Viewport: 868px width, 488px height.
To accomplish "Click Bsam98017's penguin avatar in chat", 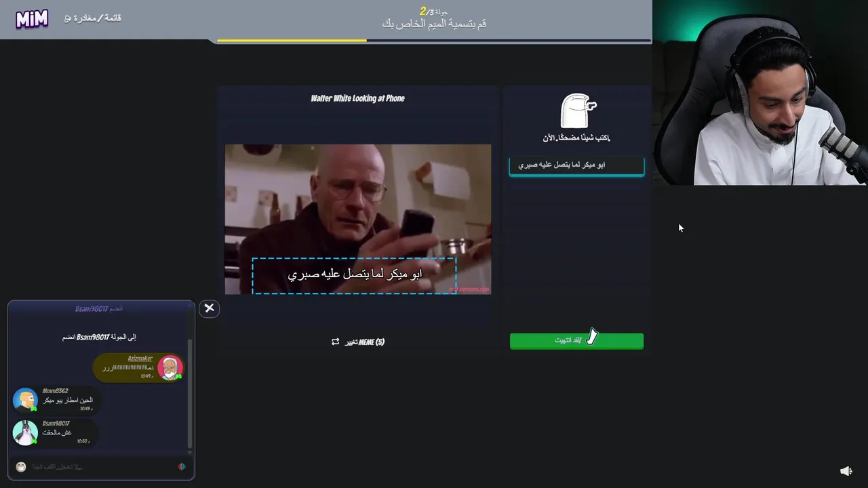I will (x=25, y=432).
